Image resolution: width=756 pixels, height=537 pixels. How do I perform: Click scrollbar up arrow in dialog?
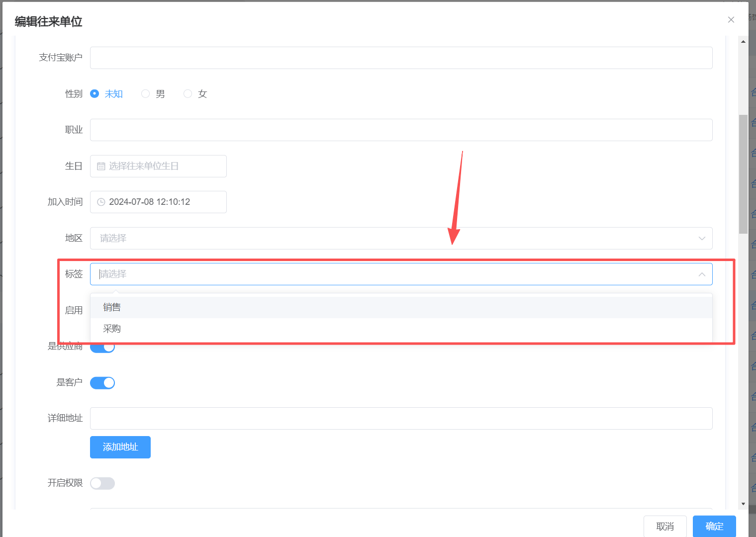tap(743, 42)
